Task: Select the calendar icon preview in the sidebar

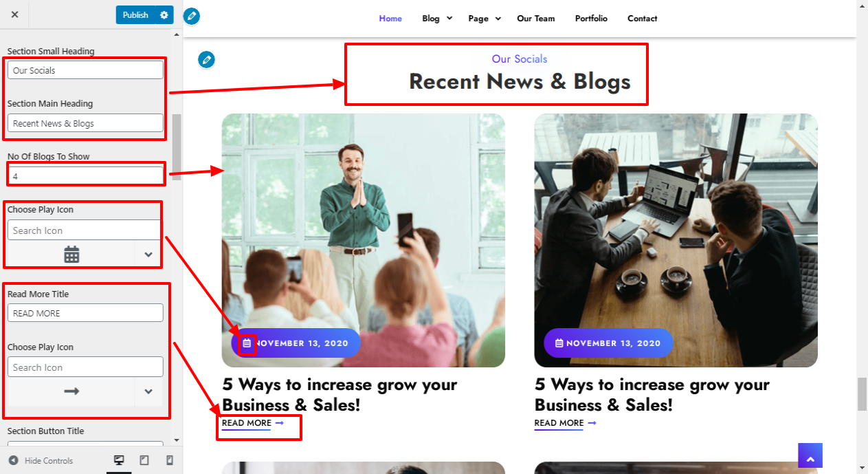Action: [x=71, y=255]
